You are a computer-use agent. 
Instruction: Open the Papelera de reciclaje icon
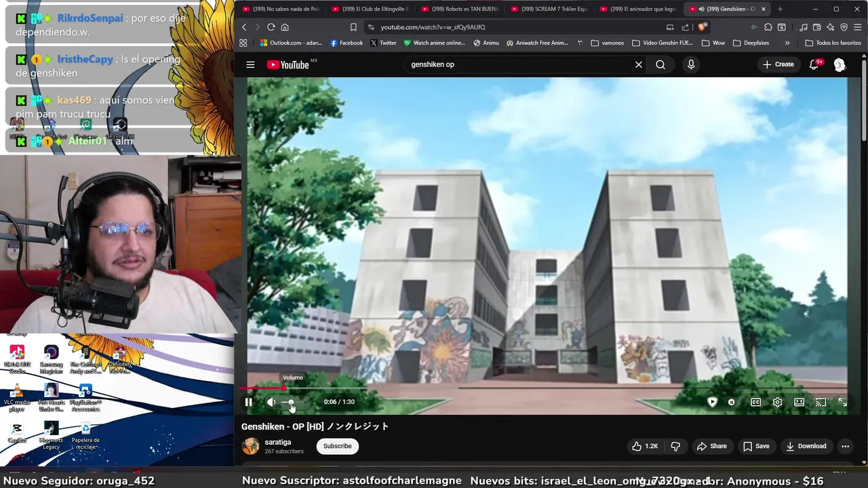point(85,435)
